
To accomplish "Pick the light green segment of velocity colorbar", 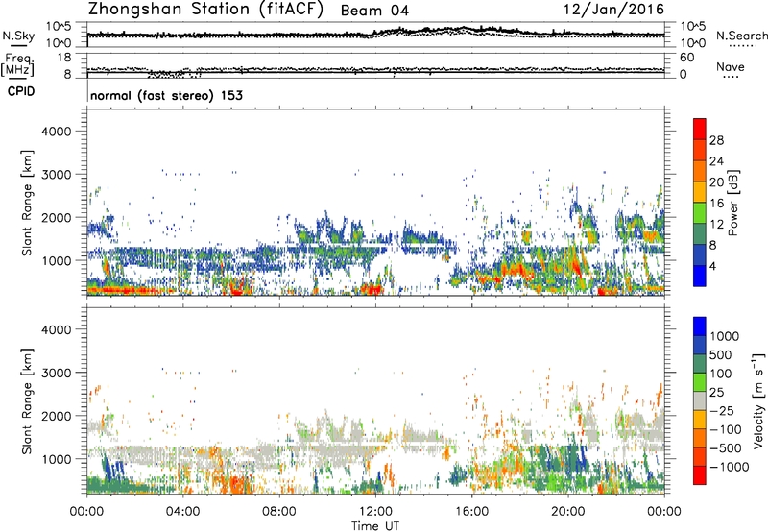I will click(x=700, y=382).
